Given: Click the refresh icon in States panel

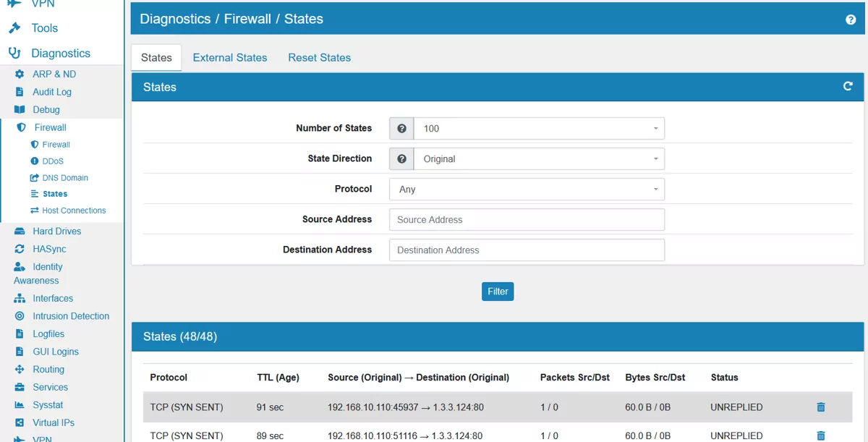Looking at the screenshot, I should click(848, 87).
